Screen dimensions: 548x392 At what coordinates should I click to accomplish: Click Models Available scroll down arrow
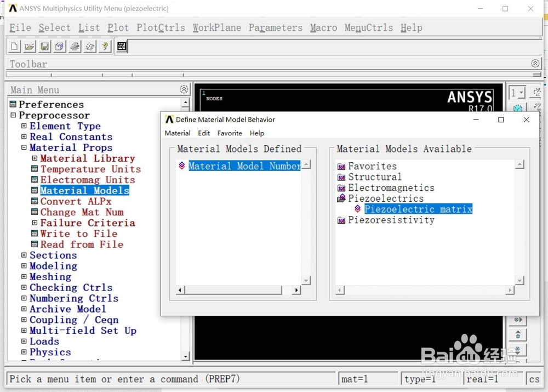(520, 281)
